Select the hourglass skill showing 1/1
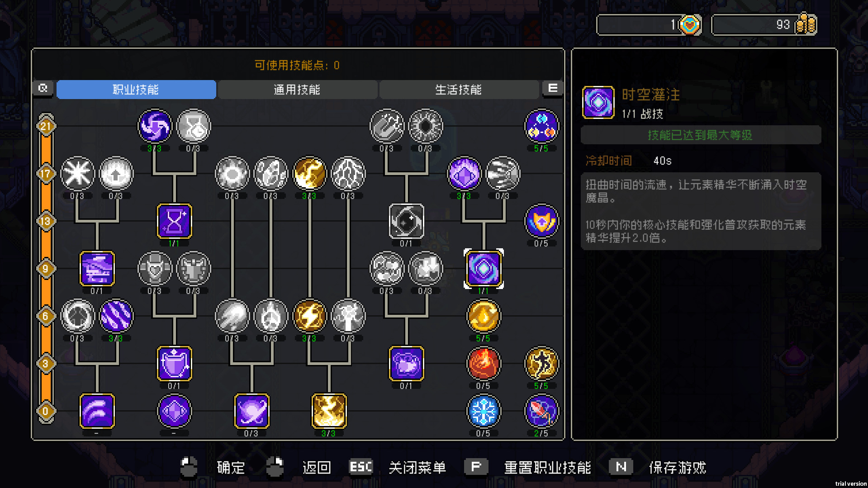 coord(174,221)
